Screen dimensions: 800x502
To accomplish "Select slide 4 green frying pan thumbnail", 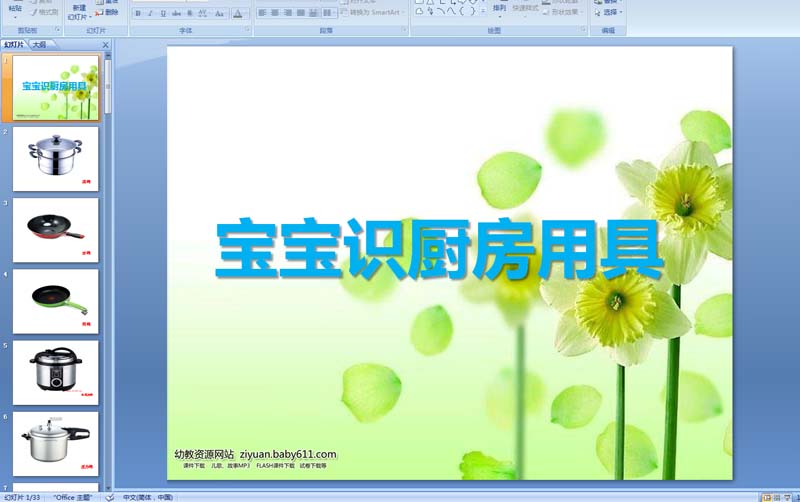I will click(56, 302).
